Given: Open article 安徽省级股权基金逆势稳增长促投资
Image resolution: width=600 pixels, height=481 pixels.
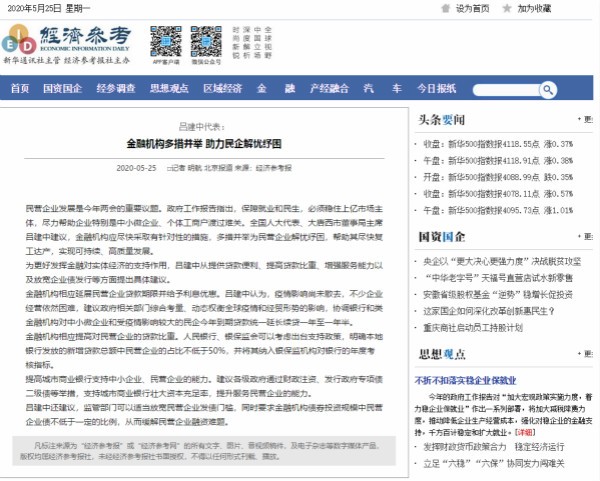Looking at the screenshot, I should coord(498,295).
